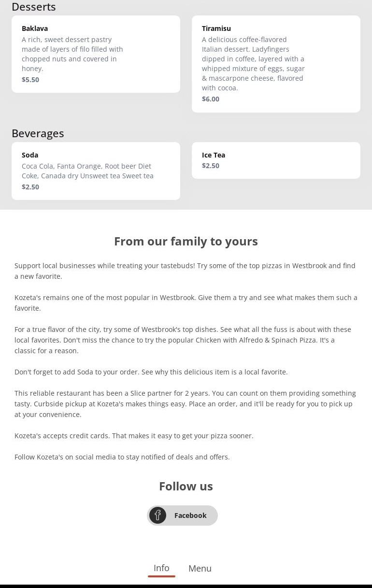Viewport: 372px width, 588px height.
Task: Select the Tiramisu dessert item title
Action: (x=216, y=29)
